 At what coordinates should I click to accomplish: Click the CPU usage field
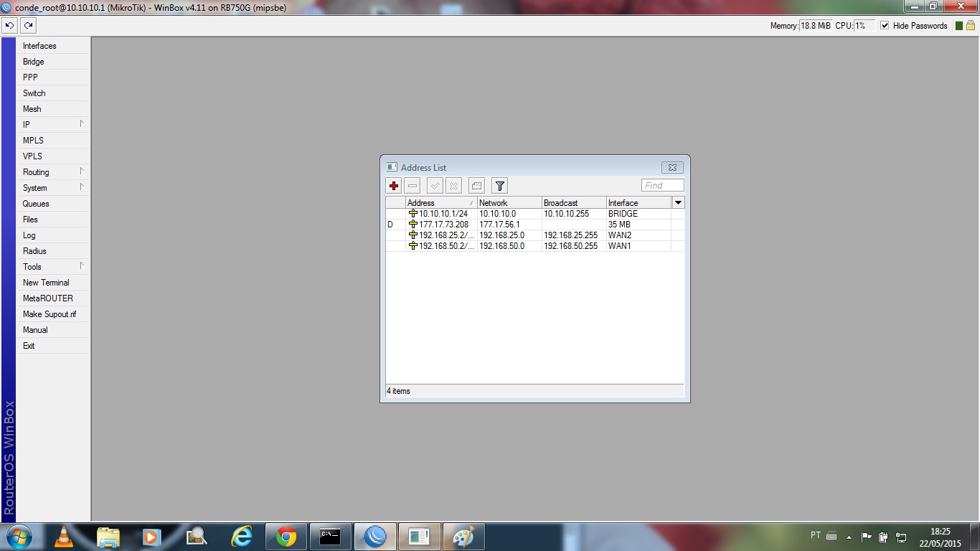[x=864, y=26]
